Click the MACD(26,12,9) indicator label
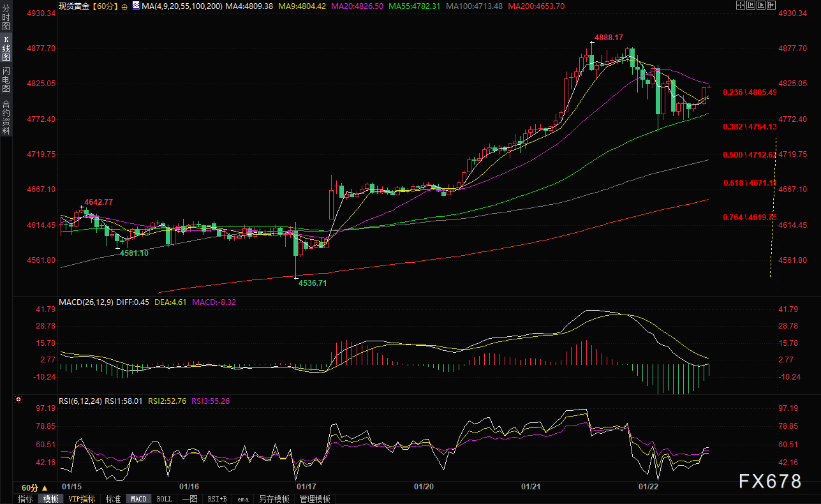Image resolution: width=821 pixels, height=504 pixels. 85,302
